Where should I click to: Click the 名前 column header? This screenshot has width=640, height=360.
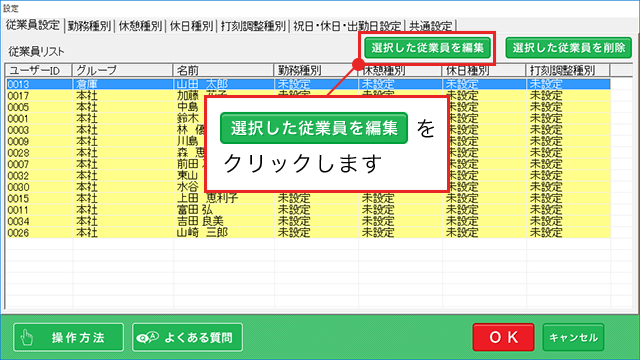[x=223, y=70]
